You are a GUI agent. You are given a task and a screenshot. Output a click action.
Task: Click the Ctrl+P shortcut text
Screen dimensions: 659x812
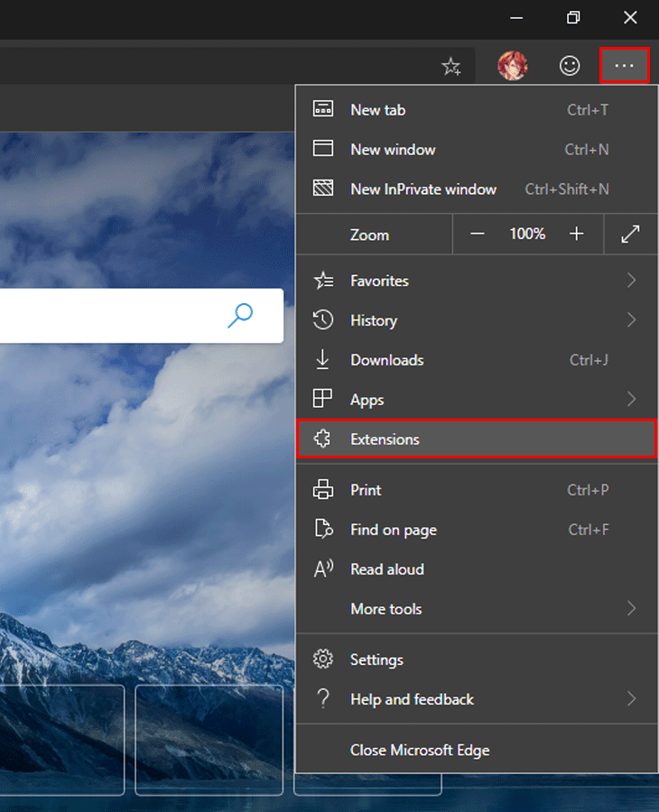[588, 489]
